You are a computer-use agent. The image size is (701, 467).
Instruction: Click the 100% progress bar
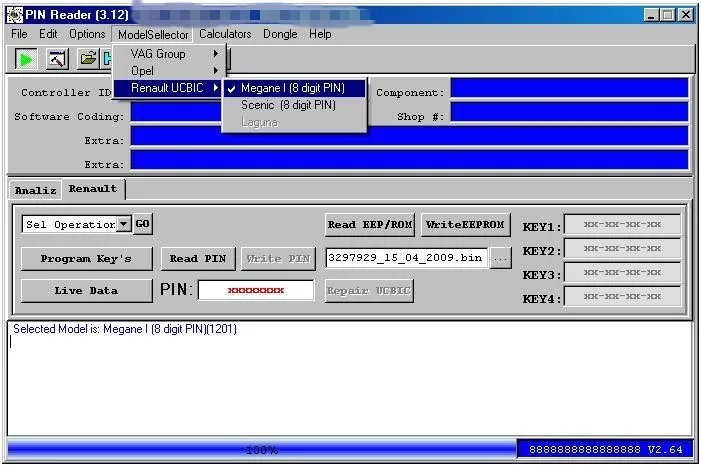click(x=262, y=449)
